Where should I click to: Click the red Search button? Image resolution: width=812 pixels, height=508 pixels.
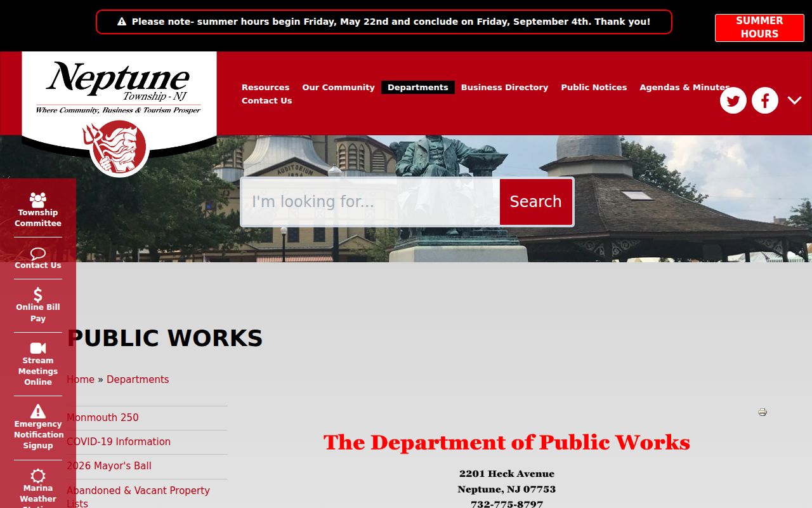[536, 202]
